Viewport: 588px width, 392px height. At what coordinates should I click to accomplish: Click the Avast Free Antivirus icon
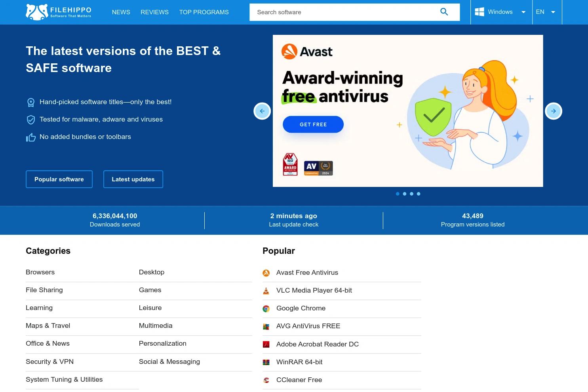coord(266,273)
